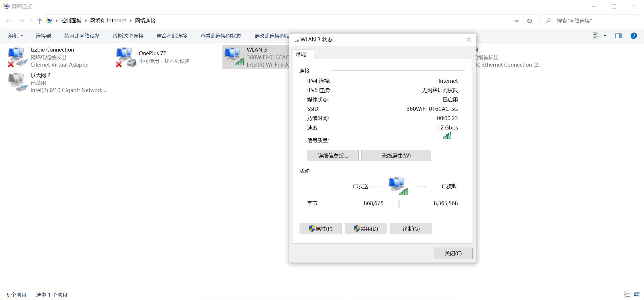
Task: Open the change view dropdown arrow
Action: click(604, 35)
